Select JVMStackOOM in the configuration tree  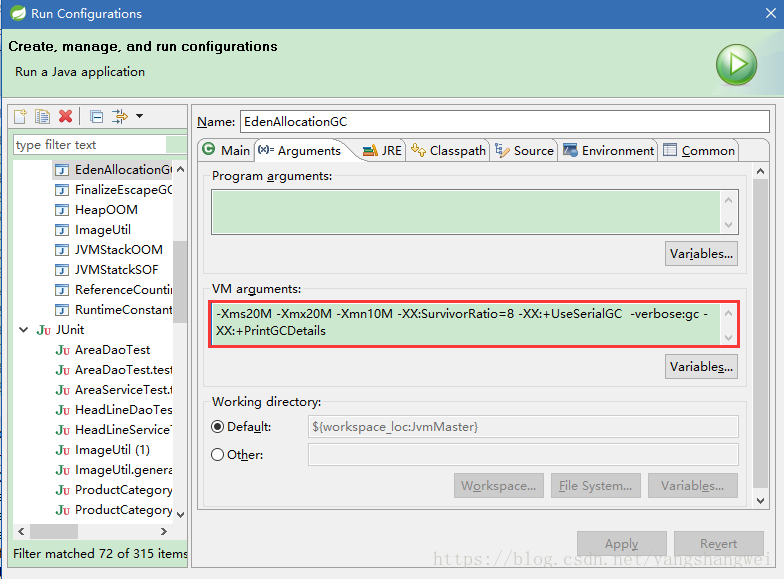(118, 250)
